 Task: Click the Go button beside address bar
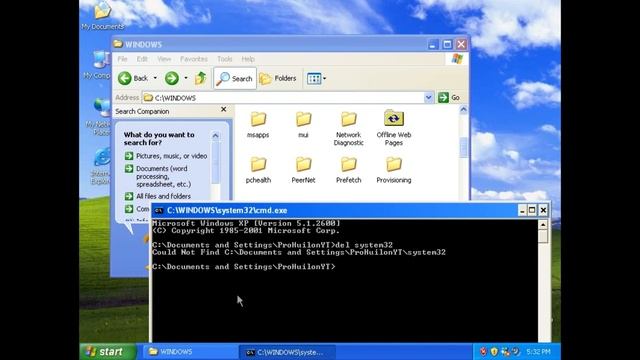[x=449, y=98]
